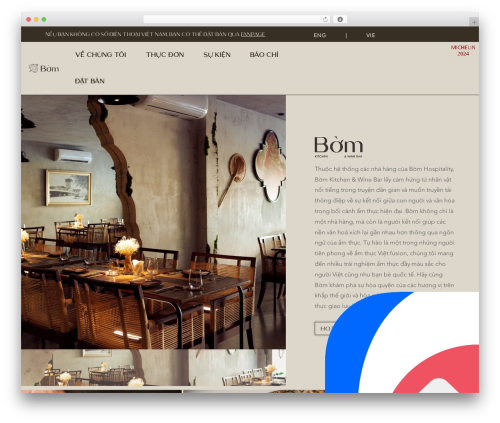Switch language to ENG
This screenshot has height=423, width=500.
click(x=320, y=35)
